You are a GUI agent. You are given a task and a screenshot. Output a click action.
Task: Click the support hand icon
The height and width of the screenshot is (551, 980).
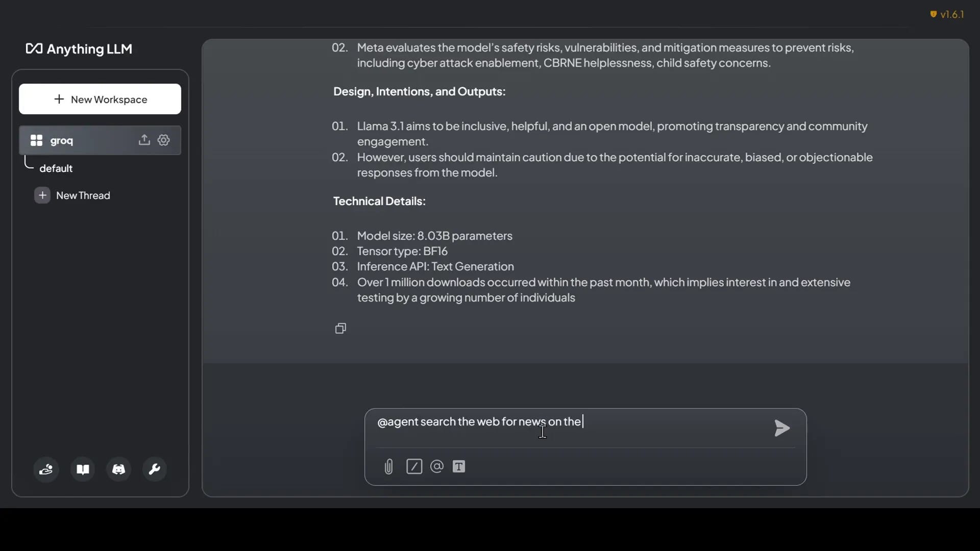pos(46,469)
